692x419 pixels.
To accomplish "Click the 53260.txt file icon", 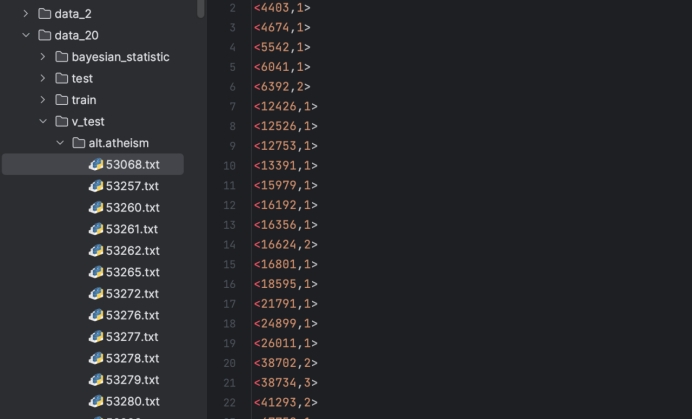I will coord(96,208).
